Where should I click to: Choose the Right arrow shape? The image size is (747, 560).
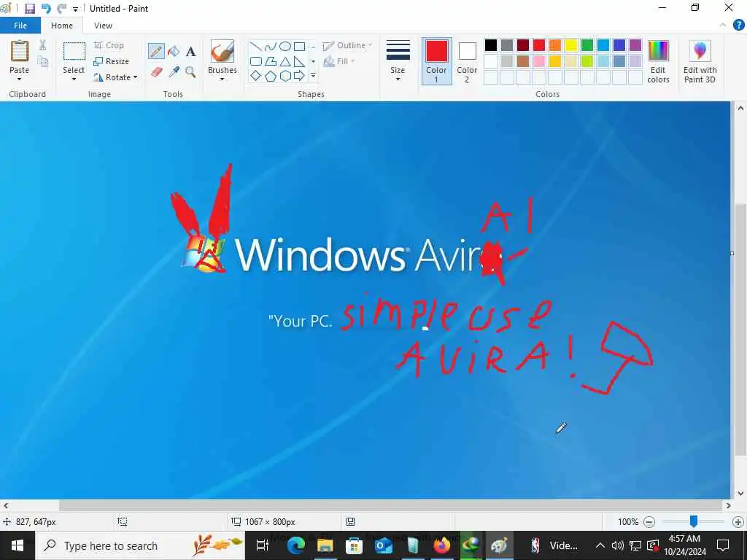click(299, 76)
